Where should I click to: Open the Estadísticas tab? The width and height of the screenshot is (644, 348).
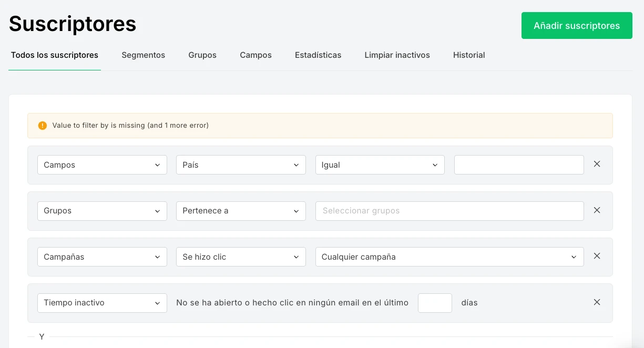318,55
